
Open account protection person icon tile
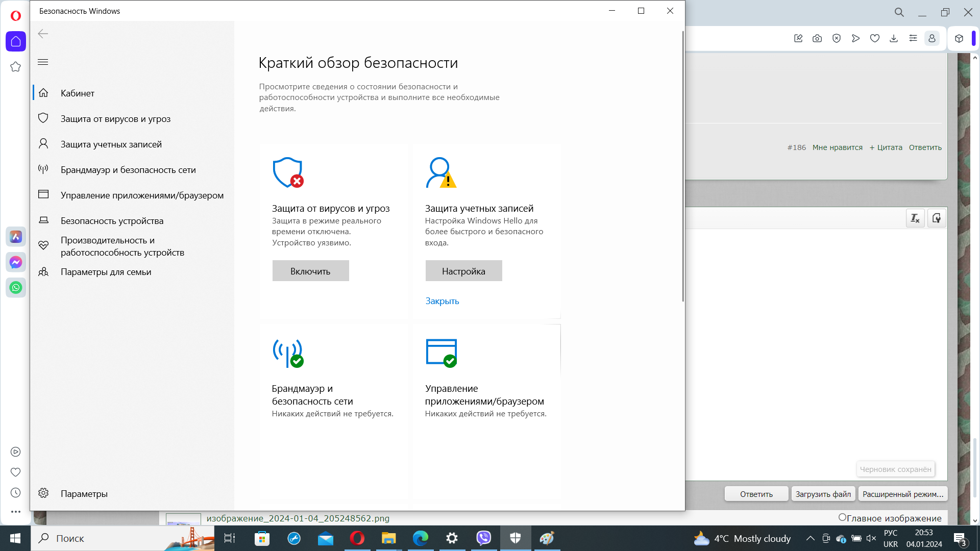click(440, 172)
